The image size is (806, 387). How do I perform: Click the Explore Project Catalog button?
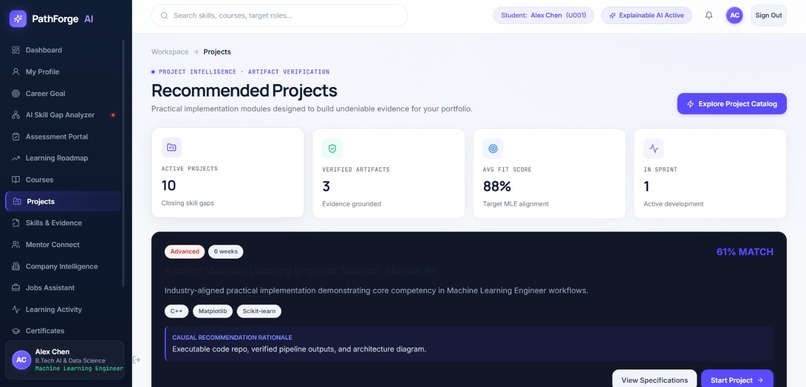point(731,104)
